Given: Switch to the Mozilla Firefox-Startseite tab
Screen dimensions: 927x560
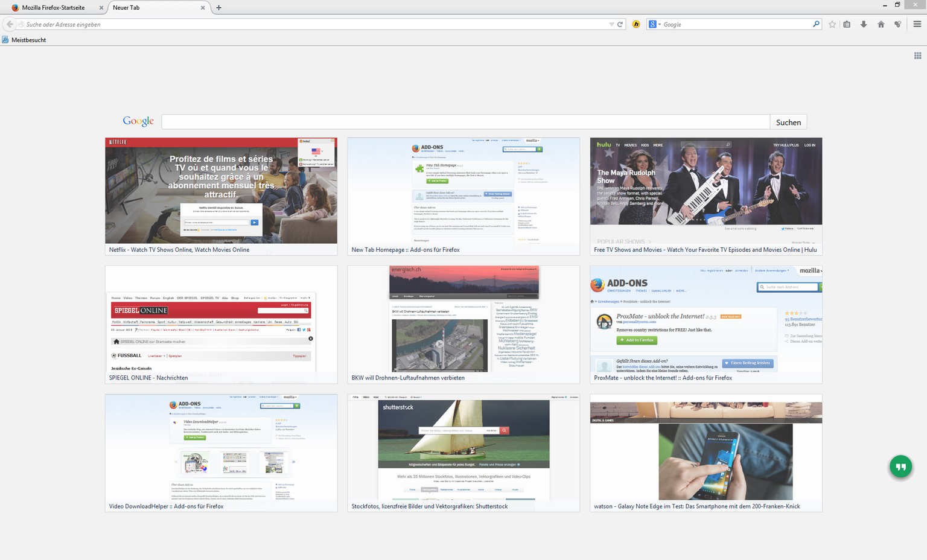Looking at the screenshot, I should click(x=53, y=8).
